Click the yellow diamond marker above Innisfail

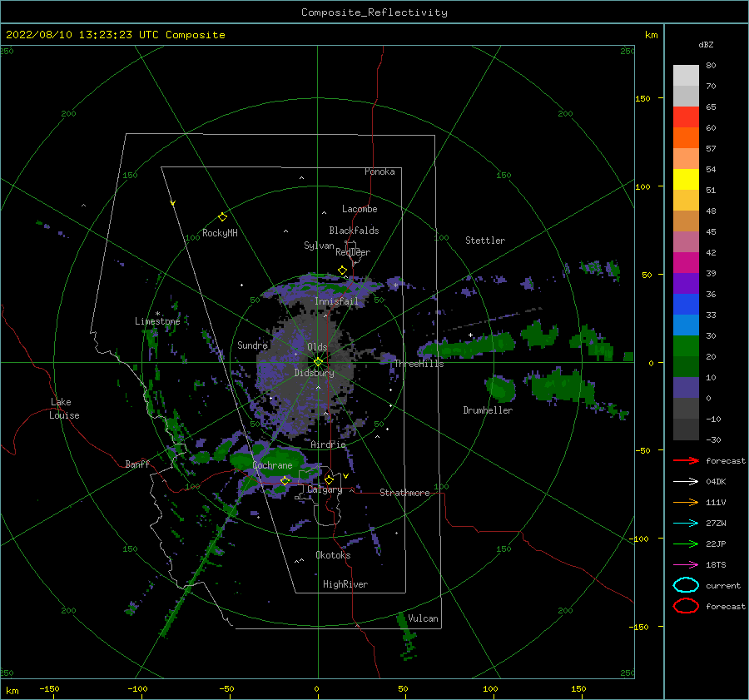pos(343,271)
